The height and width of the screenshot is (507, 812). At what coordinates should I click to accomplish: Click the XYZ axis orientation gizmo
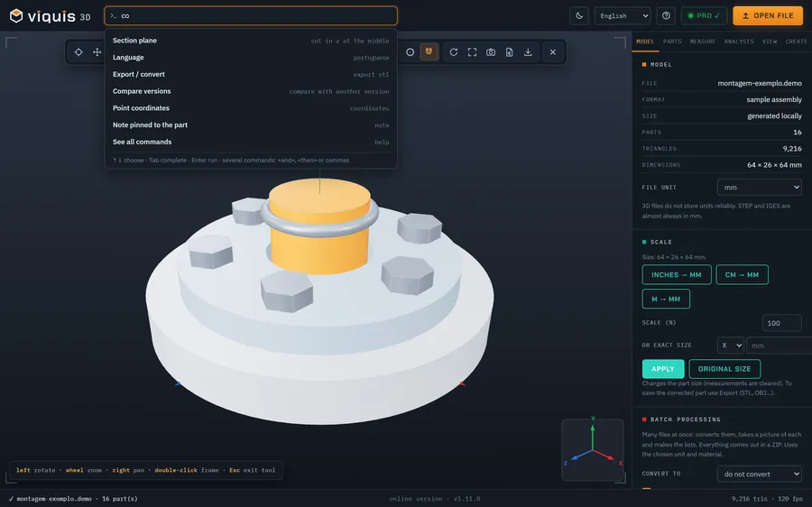click(593, 449)
